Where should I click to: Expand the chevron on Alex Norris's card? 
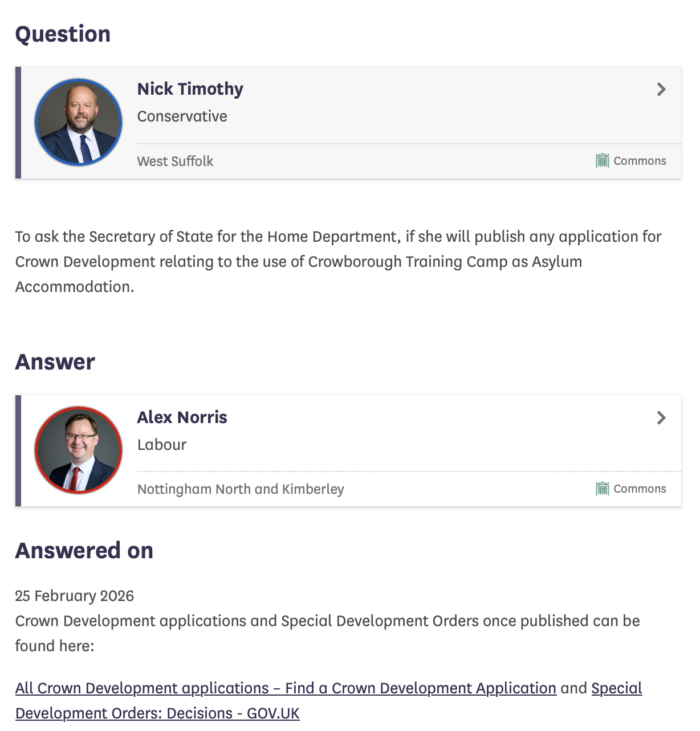(x=661, y=418)
